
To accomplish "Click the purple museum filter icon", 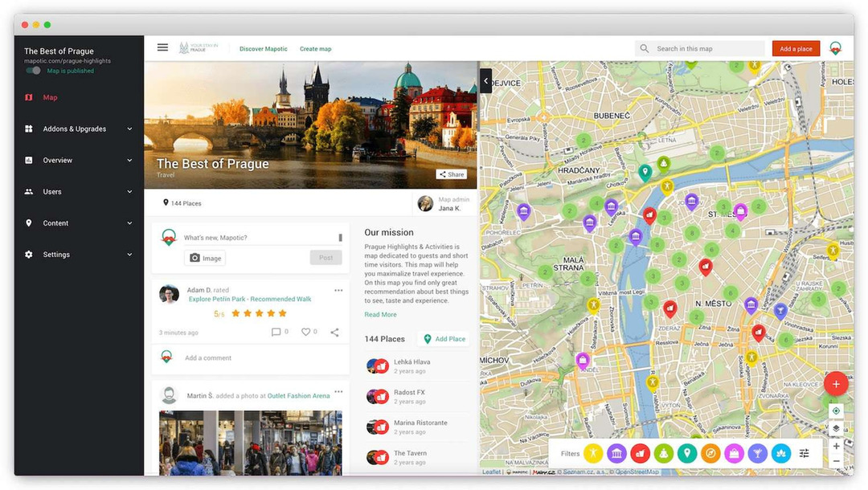I will 616,454.
